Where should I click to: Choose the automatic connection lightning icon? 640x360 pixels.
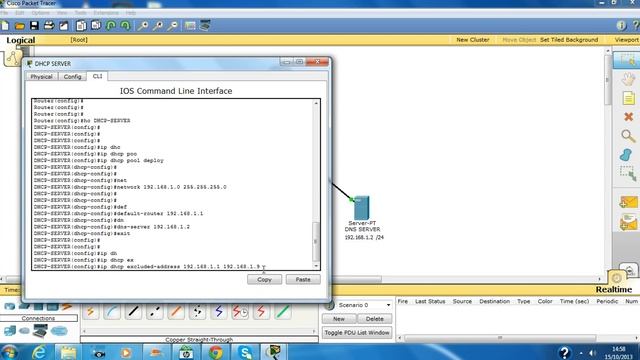tap(91, 312)
